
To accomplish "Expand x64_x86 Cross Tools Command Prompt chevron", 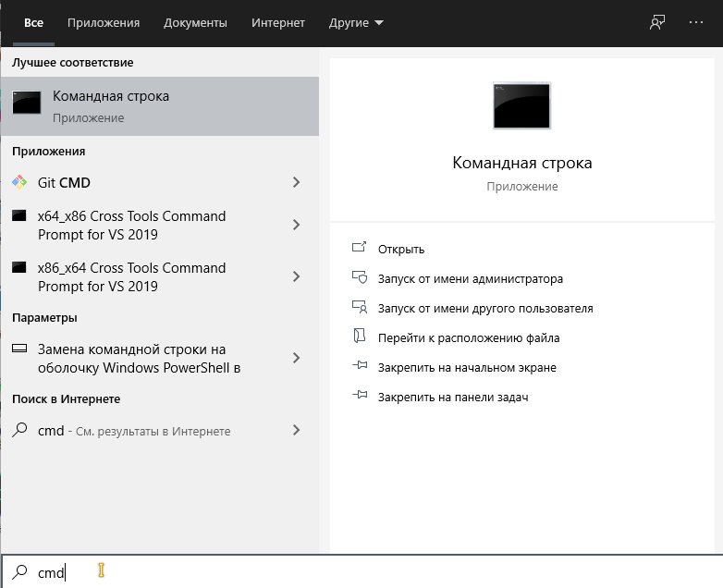I will [x=297, y=225].
